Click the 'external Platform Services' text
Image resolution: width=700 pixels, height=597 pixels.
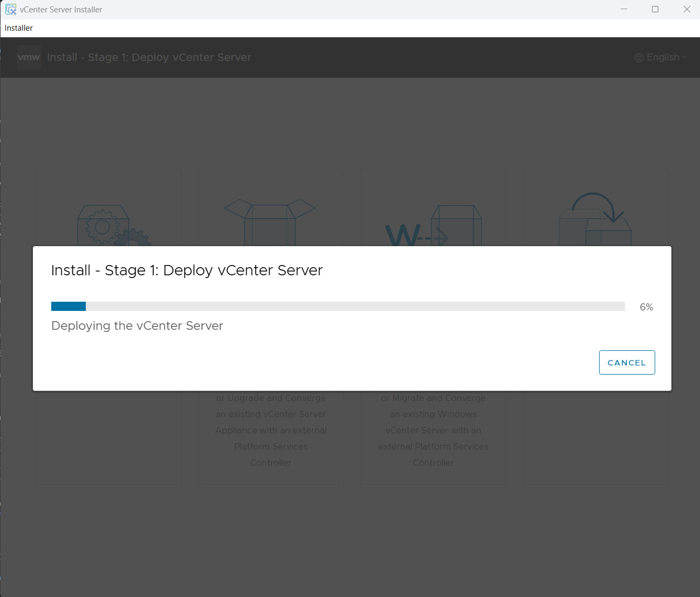tap(433, 446)
